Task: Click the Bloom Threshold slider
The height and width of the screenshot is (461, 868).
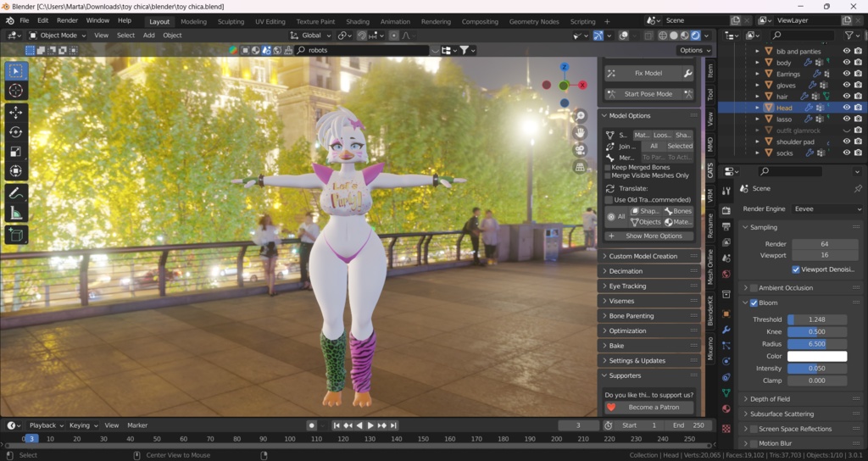Action: point(817,319)
